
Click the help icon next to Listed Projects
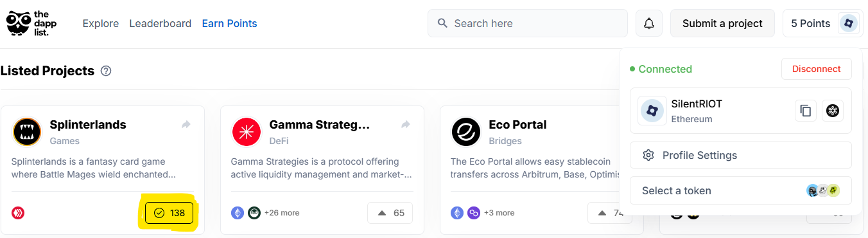click(107, 71)
